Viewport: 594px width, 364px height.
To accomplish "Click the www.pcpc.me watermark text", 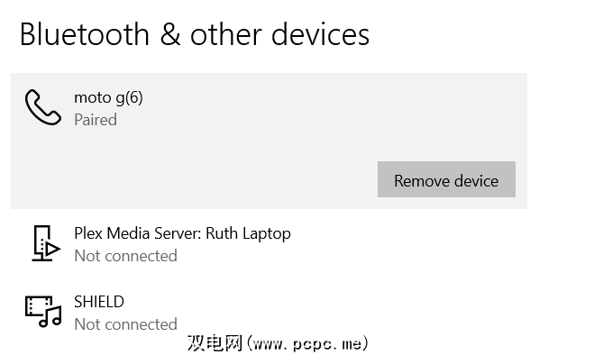I will click(x=307, y=343).
